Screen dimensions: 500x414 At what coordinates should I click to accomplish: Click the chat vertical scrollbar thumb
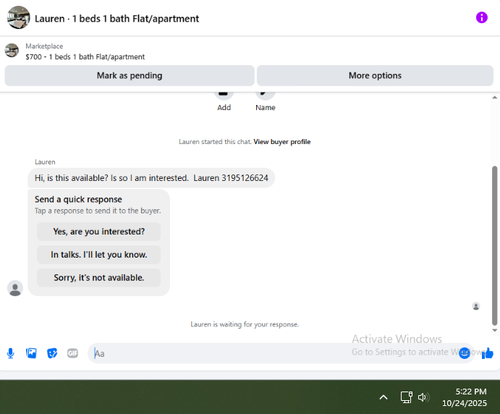coord(495,245)
